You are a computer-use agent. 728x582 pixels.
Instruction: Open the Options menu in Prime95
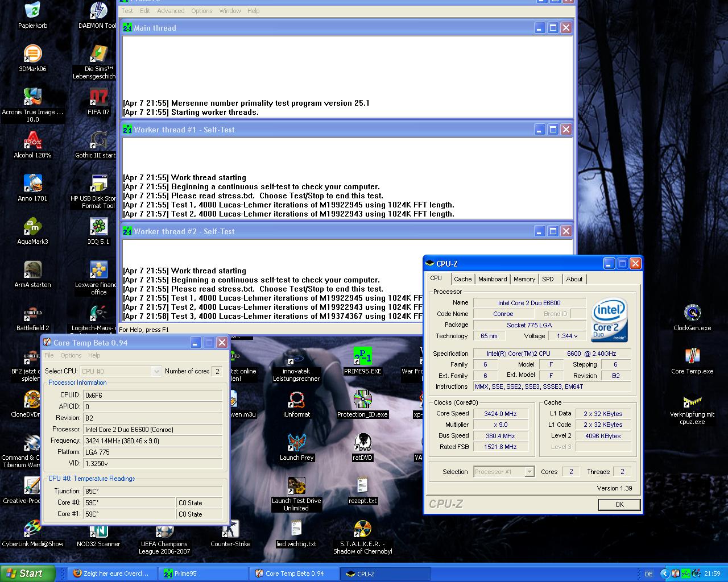click(x=201, y=11)
